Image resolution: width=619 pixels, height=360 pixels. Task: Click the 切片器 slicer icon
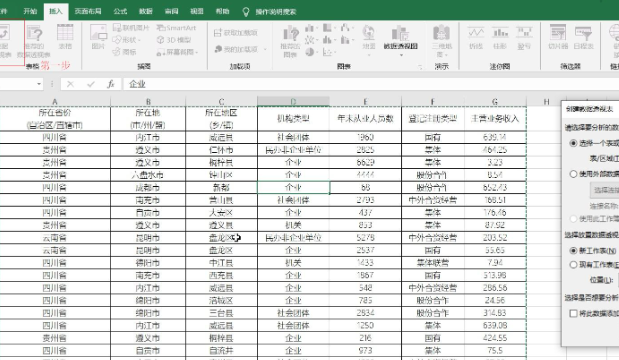[558, 38]
